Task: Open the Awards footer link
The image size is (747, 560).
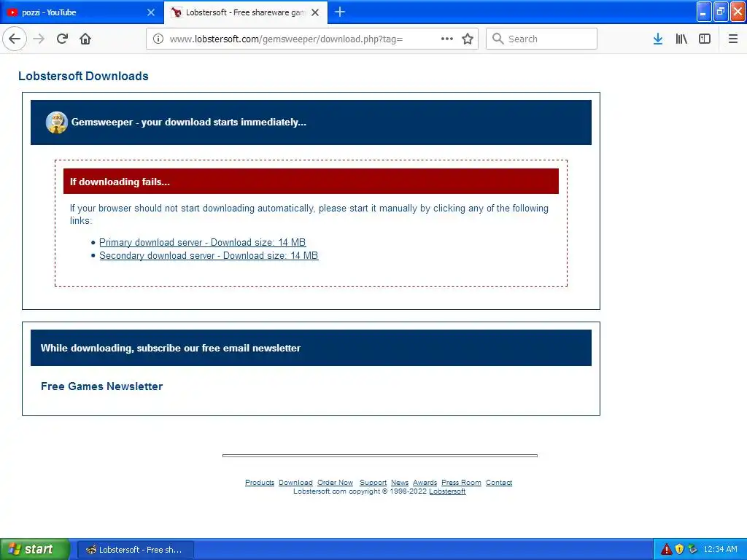Action: [x=425, y=483]
